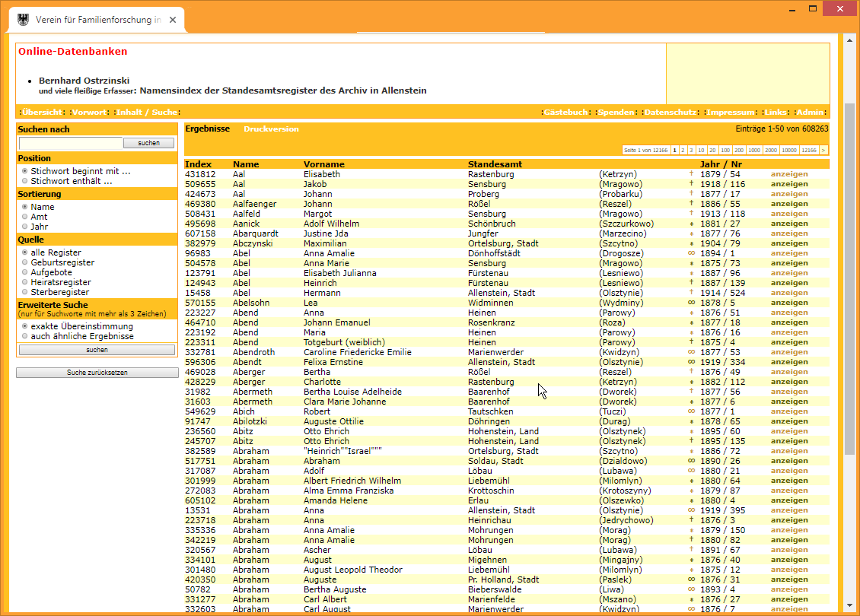Click "anzeigen" for Elisabeth Aal
Viewport: 860px width, 616px height.
(x=788, y=173)
